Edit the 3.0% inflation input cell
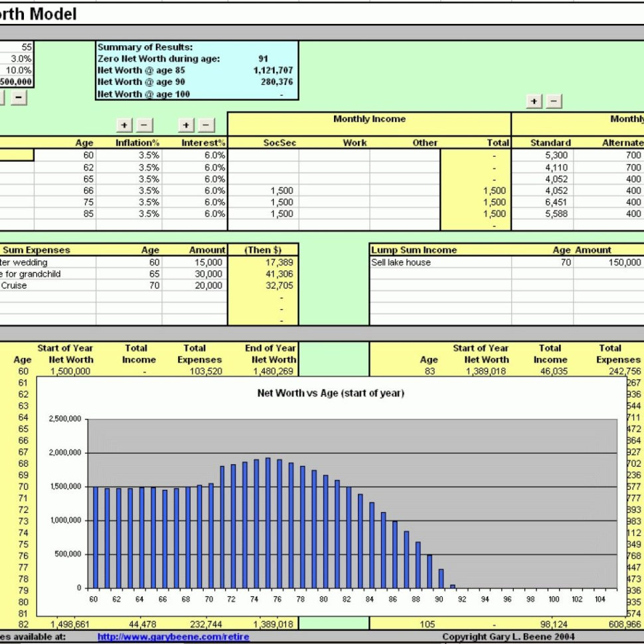 [x=20, y=58]
